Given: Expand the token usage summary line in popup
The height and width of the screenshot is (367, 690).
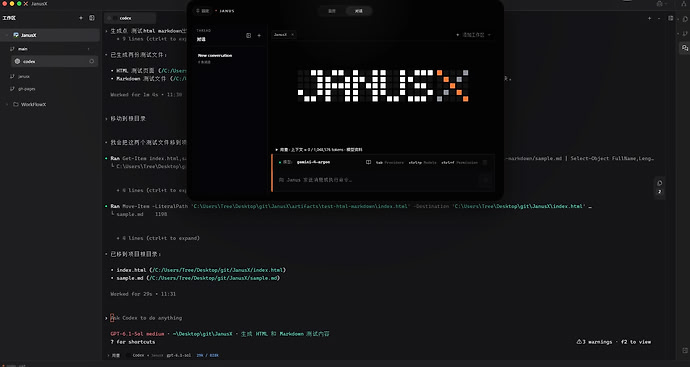Looking at the screenshot, I should (319, 150).
